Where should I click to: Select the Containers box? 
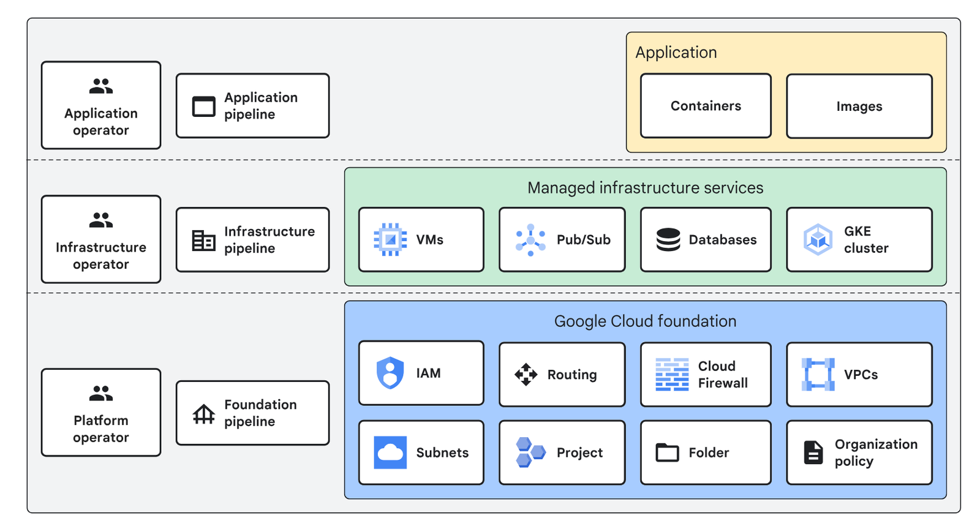tap(706, 106)
